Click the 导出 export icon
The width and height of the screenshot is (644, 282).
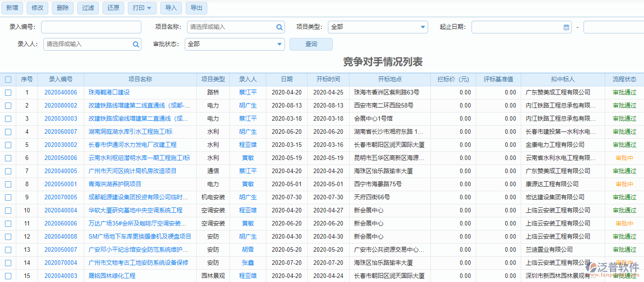(x=196, y=8)
